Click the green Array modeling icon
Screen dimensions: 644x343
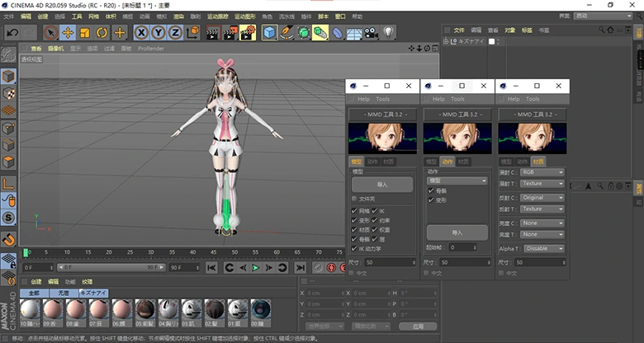320,32
